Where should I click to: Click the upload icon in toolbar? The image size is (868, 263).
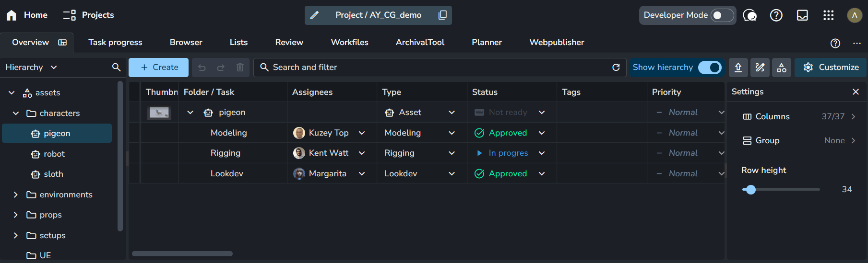click(738, 68)
